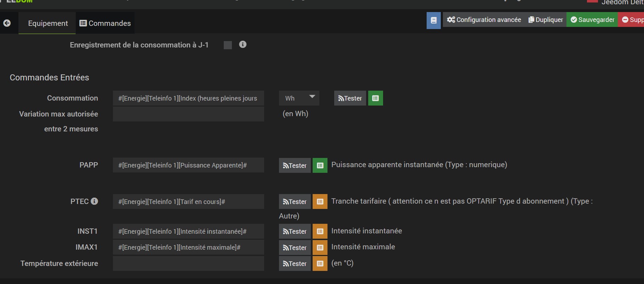Select the Equipement tab
The height and width of the screenshot is (284, 644).
tap(48, 23)
